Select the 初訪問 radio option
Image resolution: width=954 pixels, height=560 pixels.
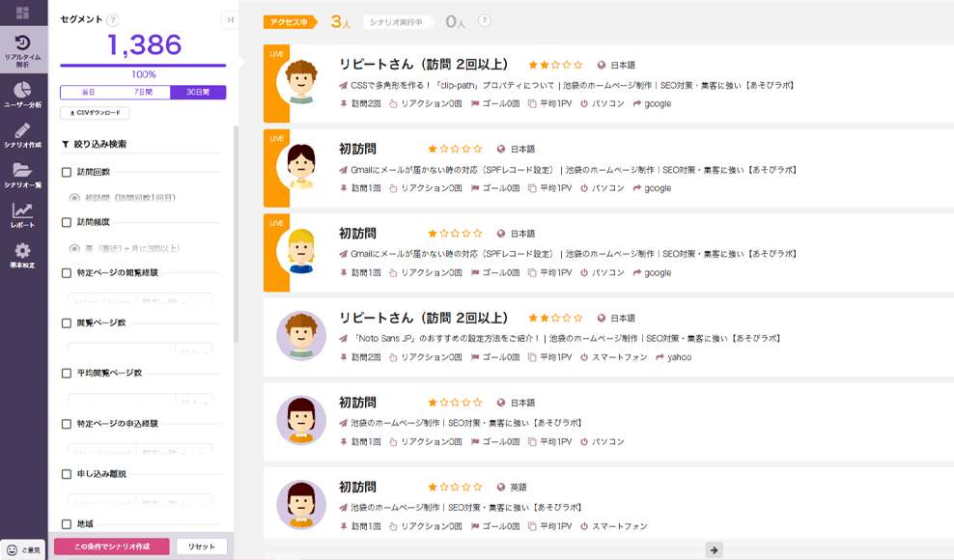coord(74,198)
